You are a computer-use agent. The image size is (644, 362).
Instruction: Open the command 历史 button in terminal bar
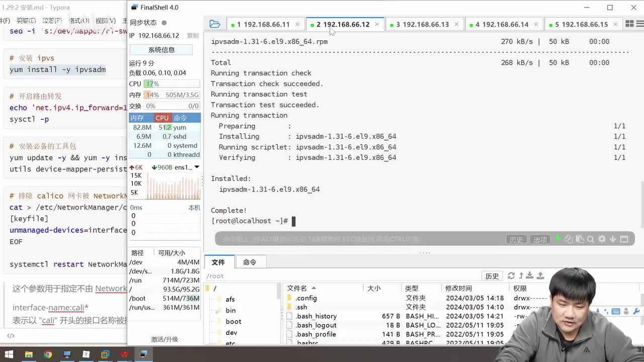tap(516, 239)
